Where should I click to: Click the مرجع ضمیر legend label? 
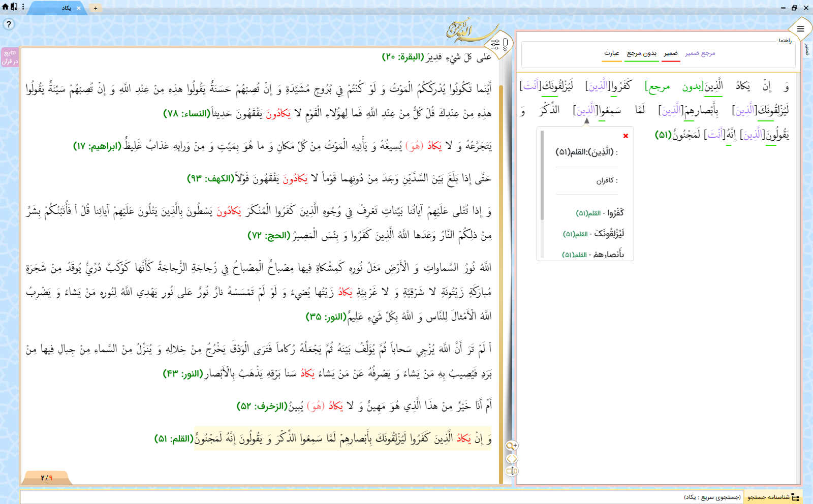(700, 53)
